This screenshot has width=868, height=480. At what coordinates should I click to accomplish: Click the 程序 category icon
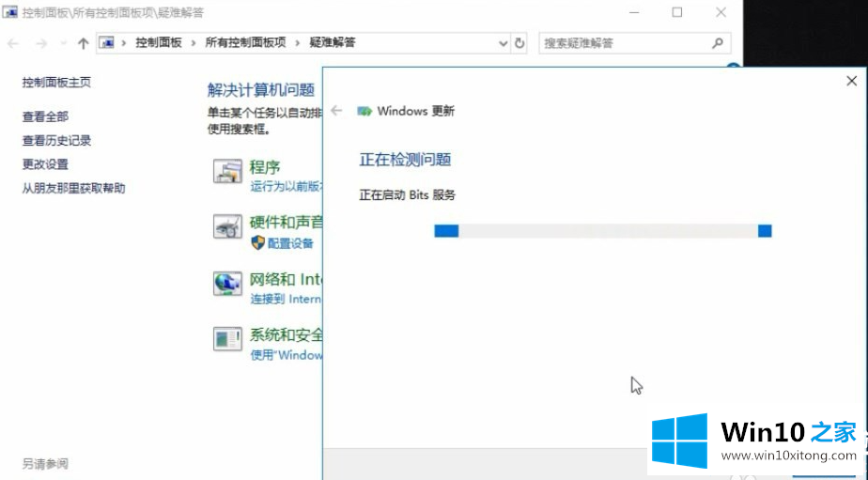[x=227, y=172]
